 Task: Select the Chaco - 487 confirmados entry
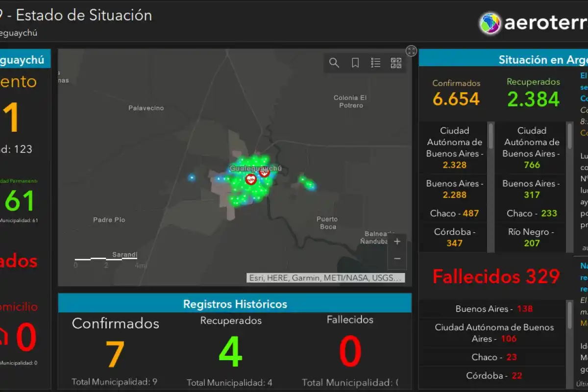point(454,213)
